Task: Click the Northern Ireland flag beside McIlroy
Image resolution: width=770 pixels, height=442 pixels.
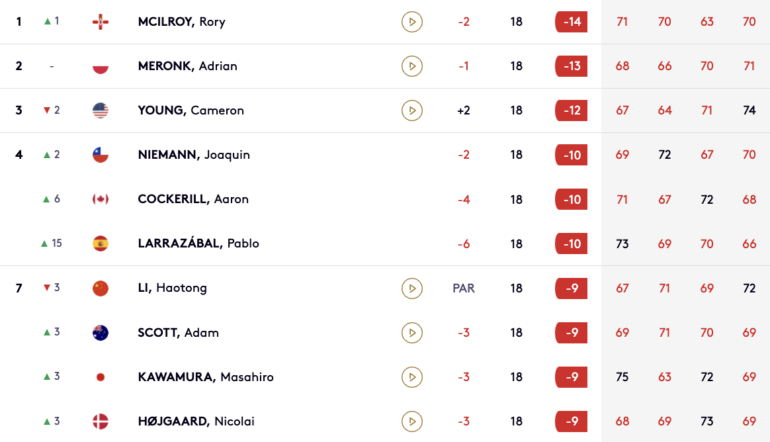Action: point(101,22)
